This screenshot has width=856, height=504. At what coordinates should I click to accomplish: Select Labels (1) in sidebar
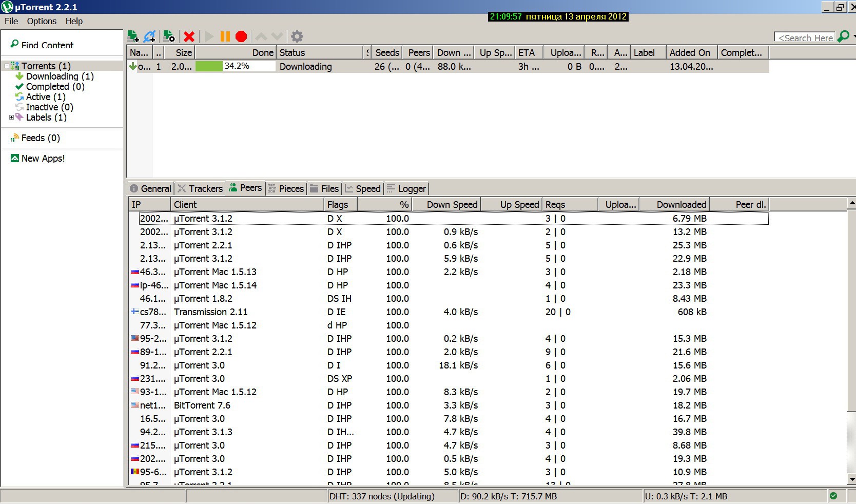pyautogui.click(x=46, y=117)
